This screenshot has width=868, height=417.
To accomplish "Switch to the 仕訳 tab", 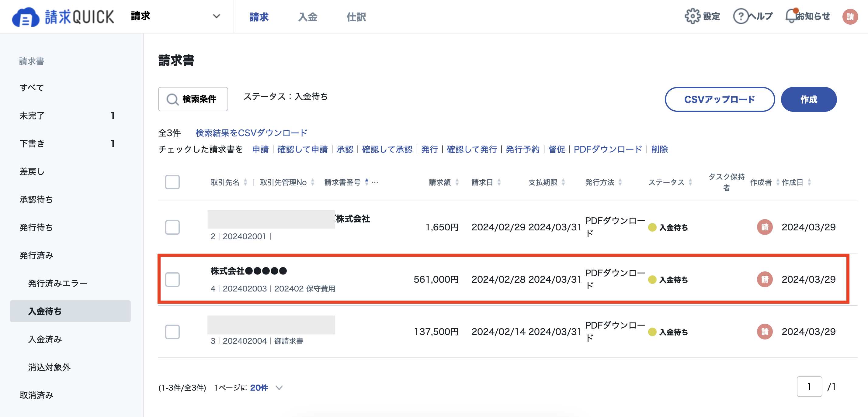I will [356, 17].
